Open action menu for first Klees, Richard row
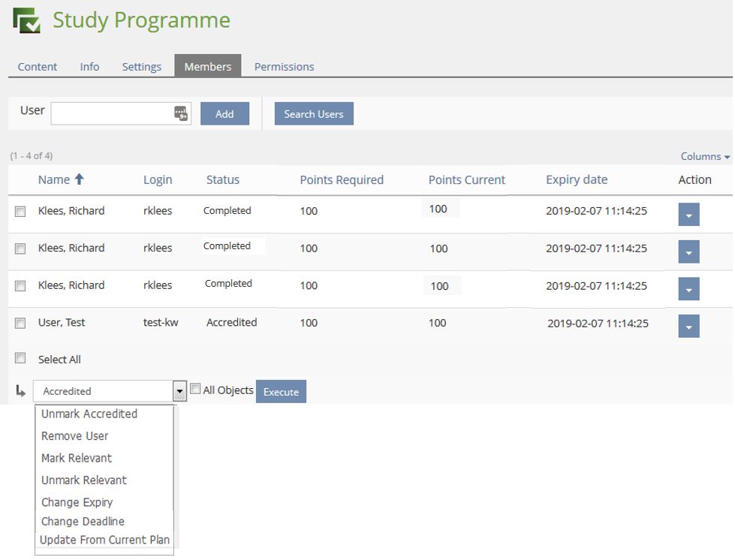Viewport: 735px width, 560px height. pyautogui.click(x=688, y=215)
